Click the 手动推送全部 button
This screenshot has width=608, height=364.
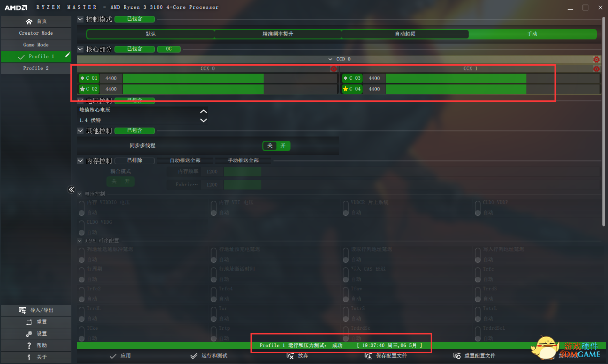pyautogui.click(x=243, y=160)
